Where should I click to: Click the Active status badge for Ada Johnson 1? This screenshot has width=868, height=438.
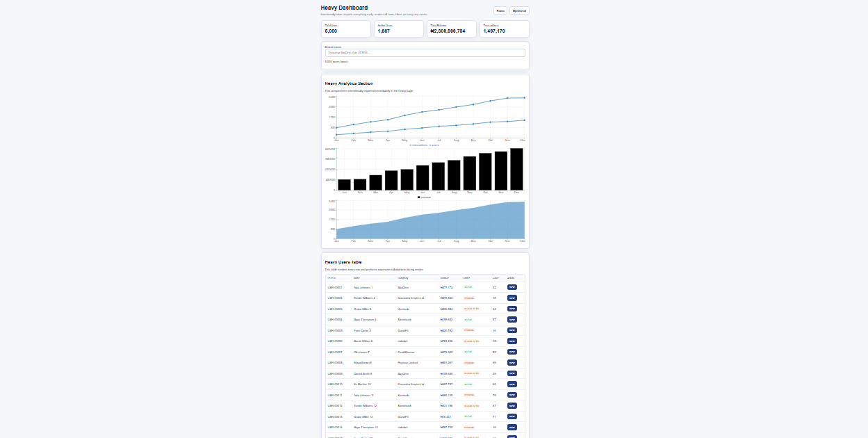[x=468, y=286]
